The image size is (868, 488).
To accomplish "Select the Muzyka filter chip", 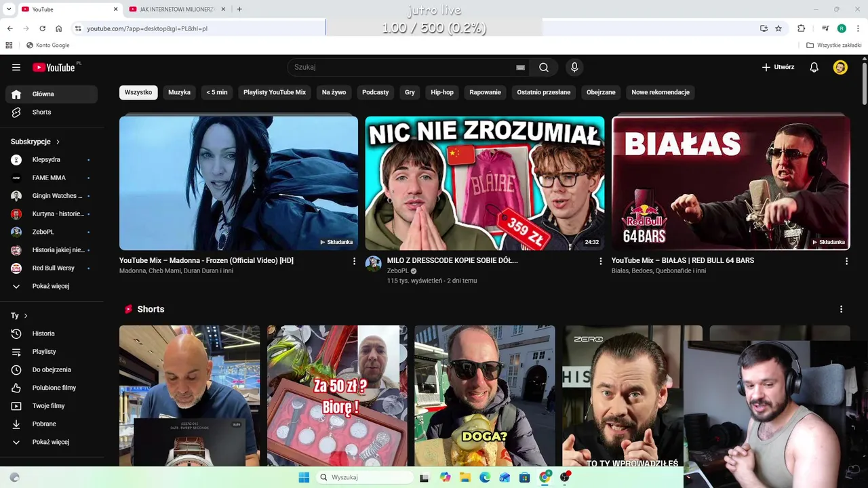I will (x=180, y=92).
